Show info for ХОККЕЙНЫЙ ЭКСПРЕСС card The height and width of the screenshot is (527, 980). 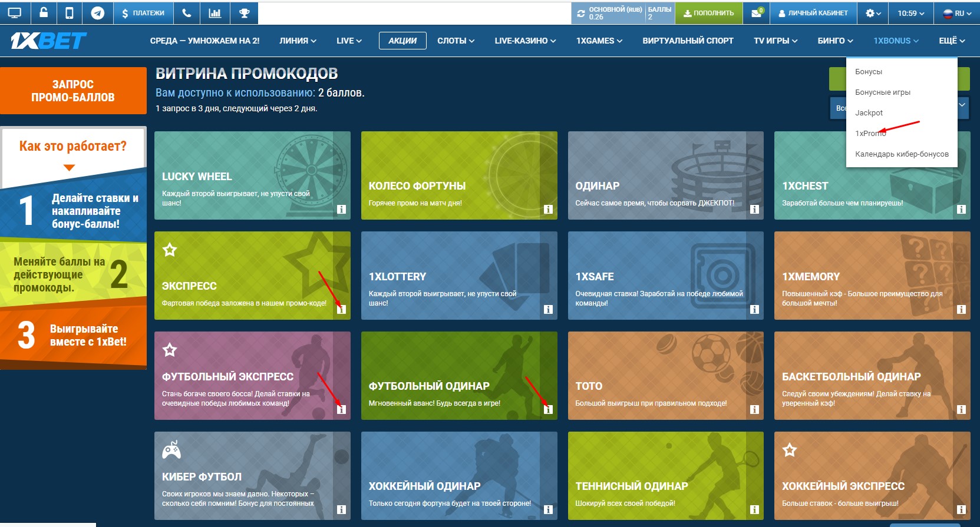pos(961,509)
